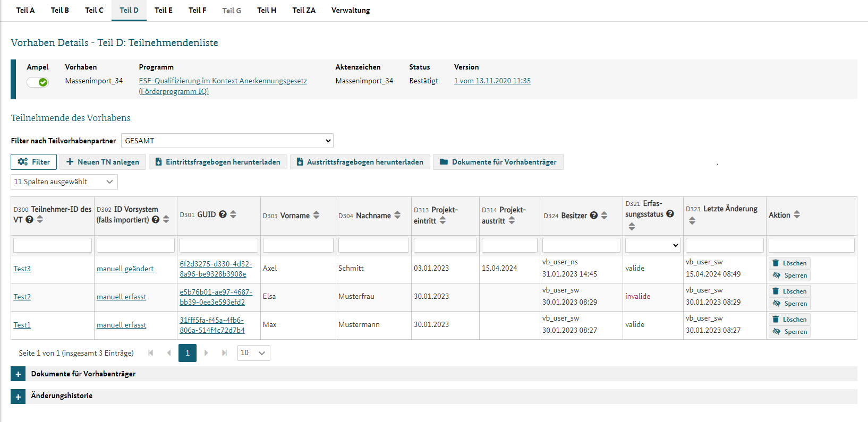Focus the GUID filter field
Viewport: 868px width, 422px height.
click(x=219, y=245)
